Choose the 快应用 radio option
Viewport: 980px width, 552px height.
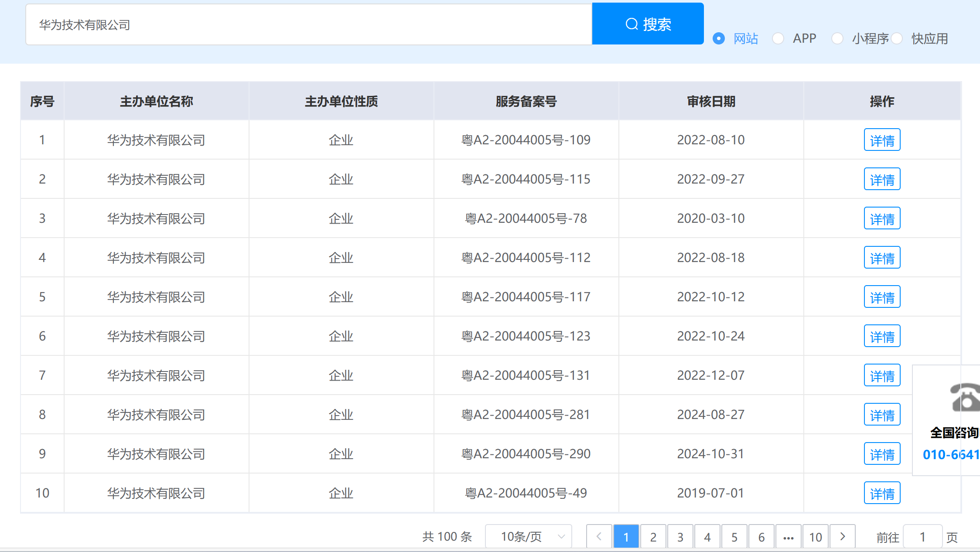(x=897, y=38)
